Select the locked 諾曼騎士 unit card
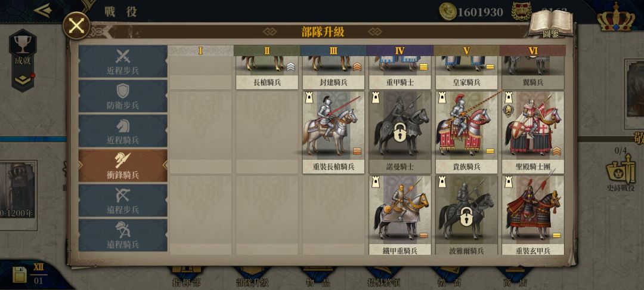644x290 pixels. (400, 132)
